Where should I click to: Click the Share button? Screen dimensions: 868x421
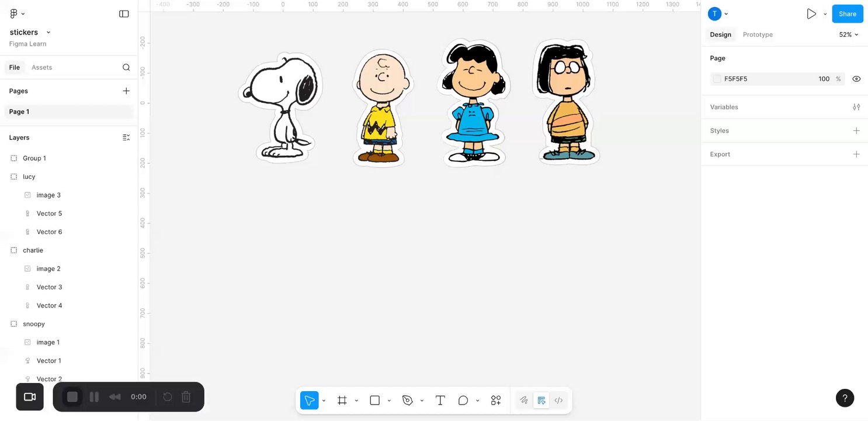pos(848,13)
